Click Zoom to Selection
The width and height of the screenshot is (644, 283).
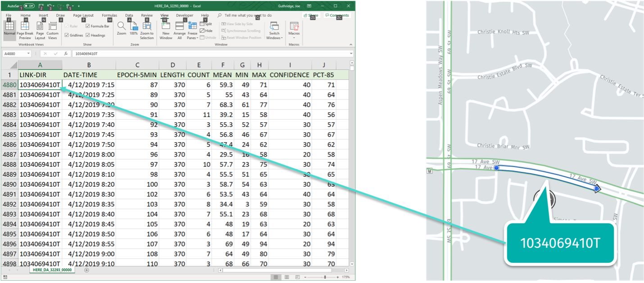pyautogui.click(x=147, y=30)
